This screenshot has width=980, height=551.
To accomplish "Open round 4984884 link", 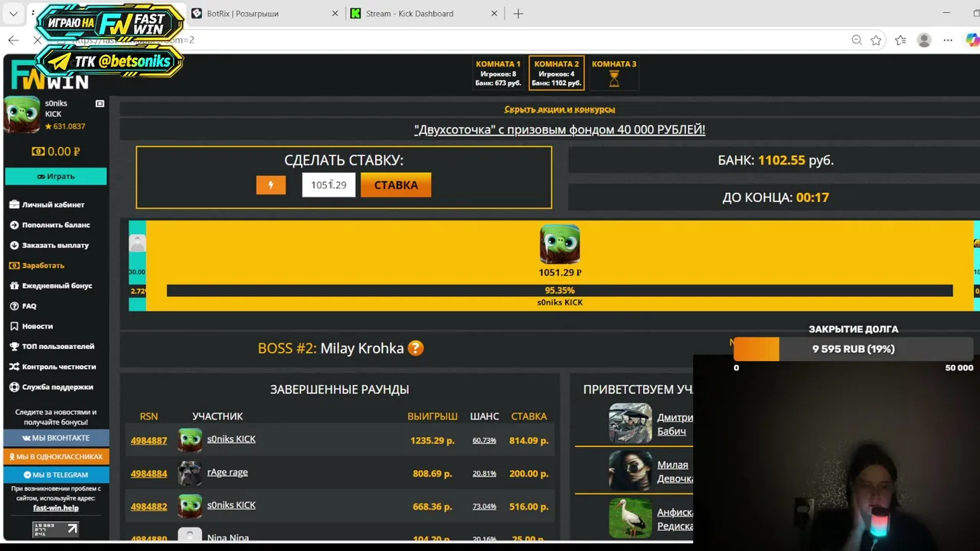I will pyautogui.click(x=149, y=474).
